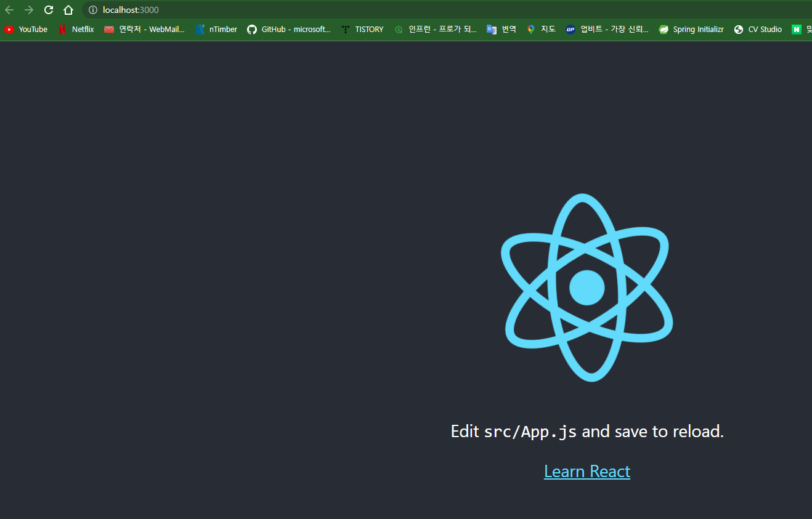Open the 업비트 bookmark
The height and width of the screenshot is (519, 812).
[x=607, y=29]
